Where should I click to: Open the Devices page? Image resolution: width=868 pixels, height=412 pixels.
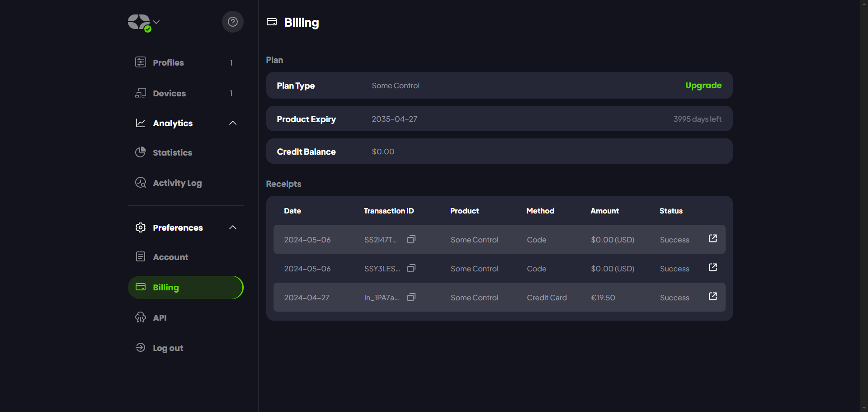(x=169, y=93)
